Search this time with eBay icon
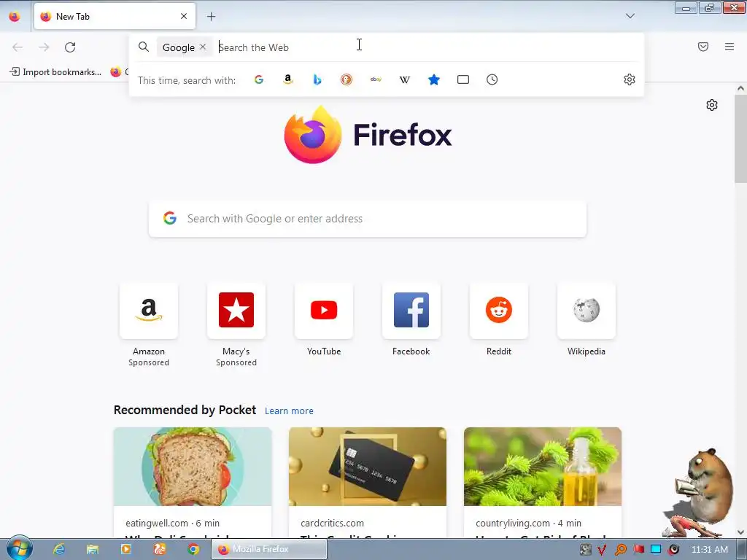The height and width of the screenshot is (560, 747). click(x=376, y=79)
